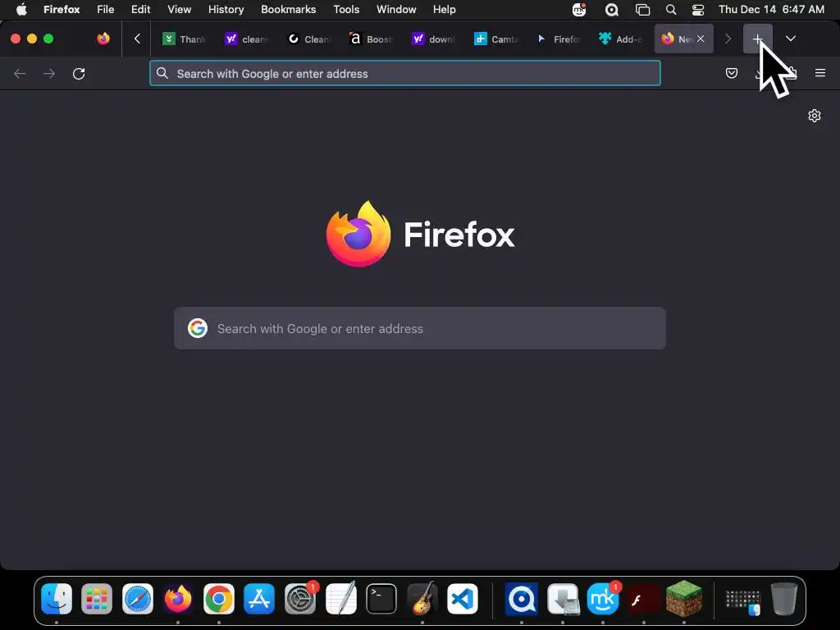This screenshot has height=630, width=840.
Task: Switch to the Add-ons tab
Action: click(x=621, y=39)
